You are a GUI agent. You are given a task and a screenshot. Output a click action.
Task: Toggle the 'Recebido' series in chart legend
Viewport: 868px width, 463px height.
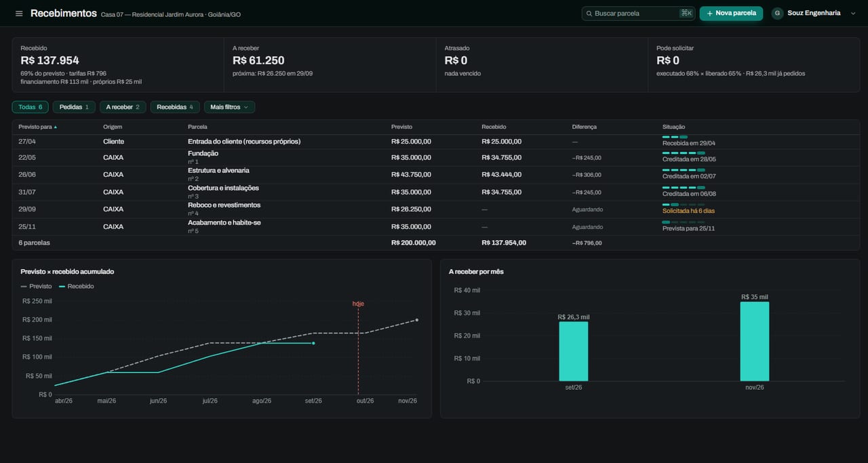click(x=76, y=286)
